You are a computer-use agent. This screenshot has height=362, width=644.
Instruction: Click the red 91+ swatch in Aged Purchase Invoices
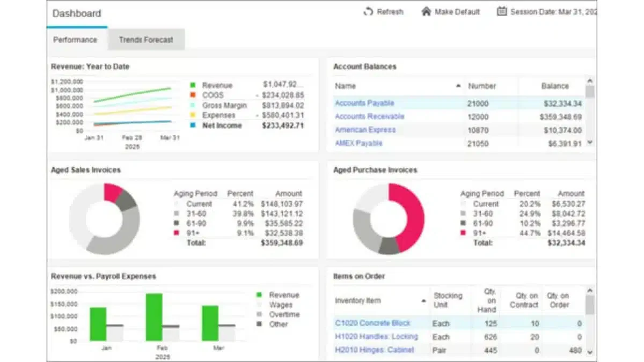coord(463,233)
